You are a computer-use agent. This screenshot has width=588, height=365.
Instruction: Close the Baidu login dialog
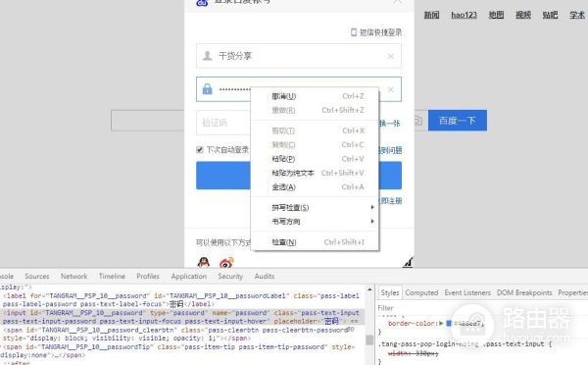397,2
